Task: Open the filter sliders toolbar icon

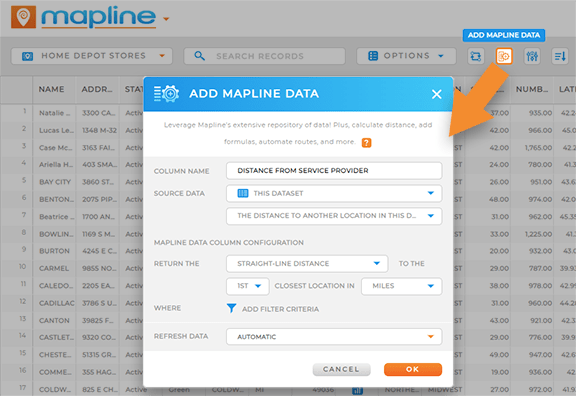Action: coord(532,56)
